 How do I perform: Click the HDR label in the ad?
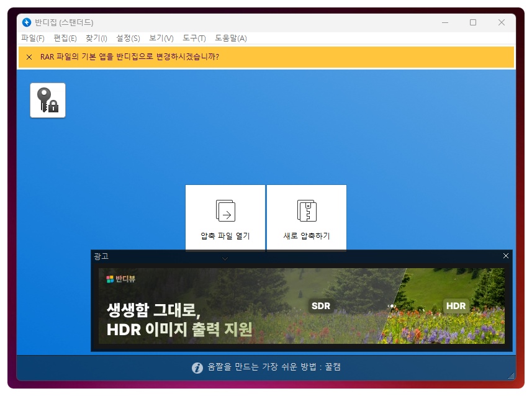click(x=456, y=306)
